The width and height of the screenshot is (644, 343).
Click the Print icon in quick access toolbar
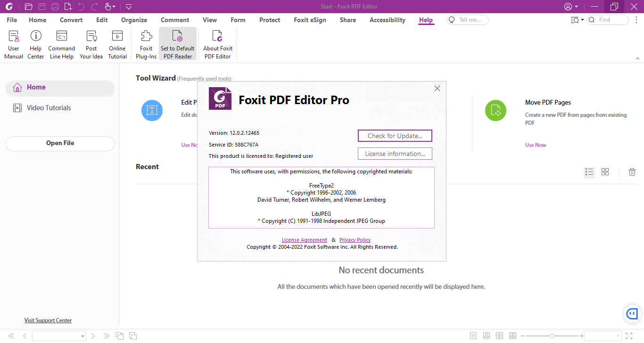point(55,7)
